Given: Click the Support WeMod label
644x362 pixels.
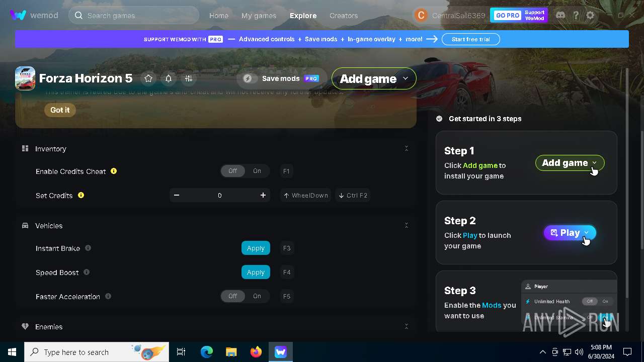Looking at the screenshot, I should [534, 15].
